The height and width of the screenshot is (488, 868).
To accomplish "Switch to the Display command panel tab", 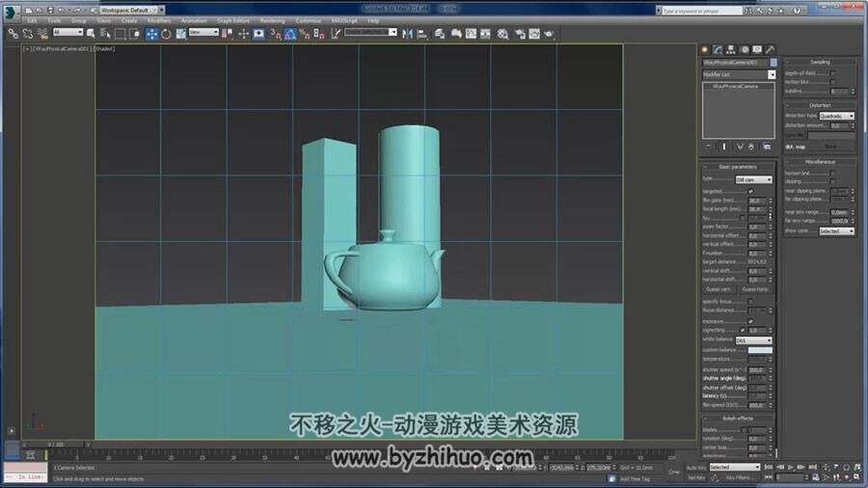I will pyautogui.click(x=757, y=50).
